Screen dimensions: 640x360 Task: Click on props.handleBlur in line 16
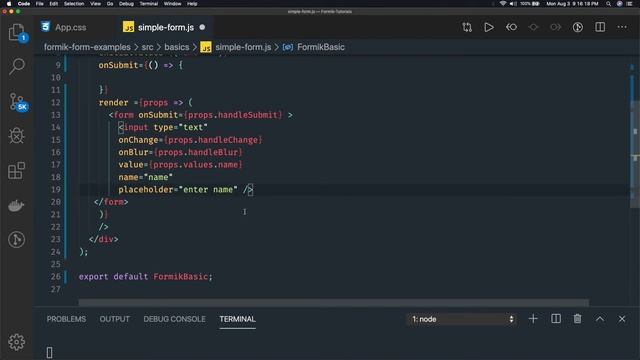tap(198, 152)
